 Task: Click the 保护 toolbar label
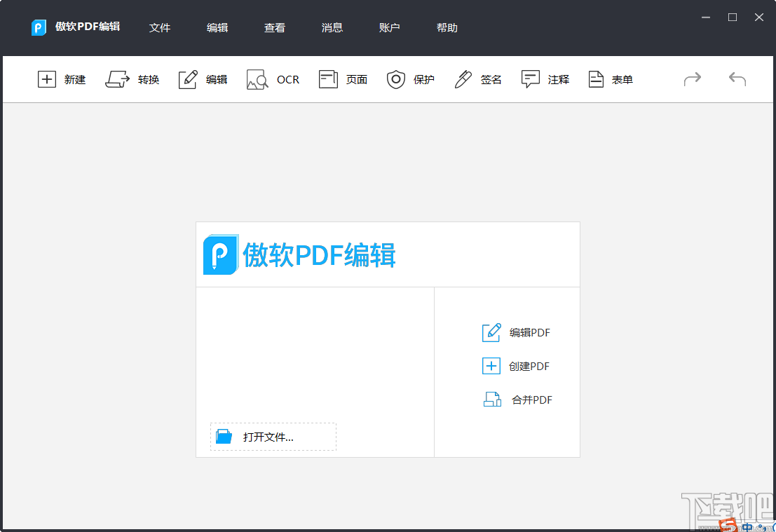point(423,80)
